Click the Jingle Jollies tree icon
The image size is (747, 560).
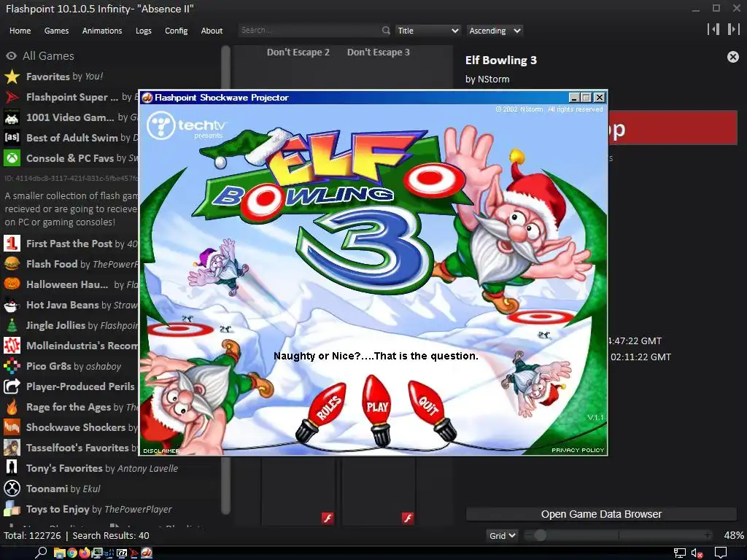click(x=12, y=325)
